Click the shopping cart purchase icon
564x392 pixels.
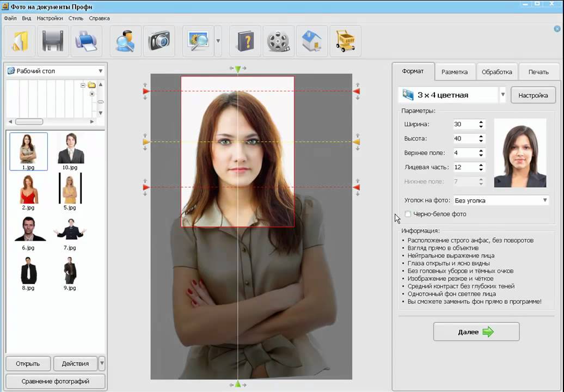coord(345,41)
